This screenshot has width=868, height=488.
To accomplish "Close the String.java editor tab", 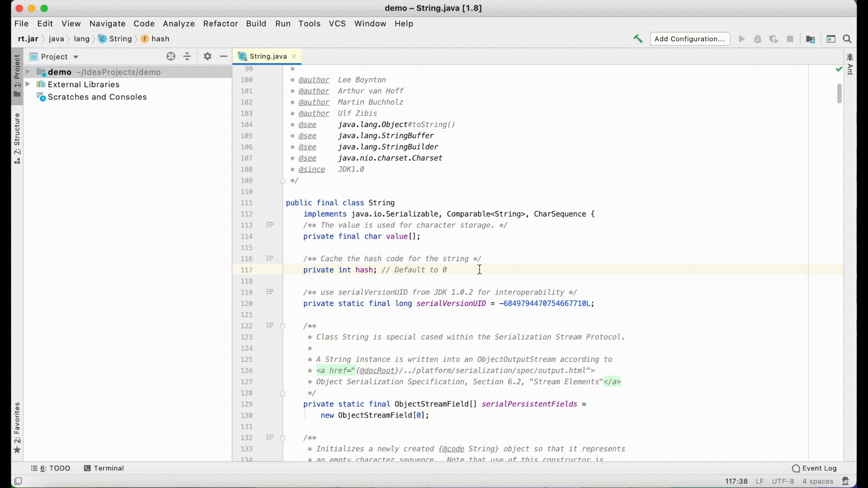I will [x=294, y=56].
